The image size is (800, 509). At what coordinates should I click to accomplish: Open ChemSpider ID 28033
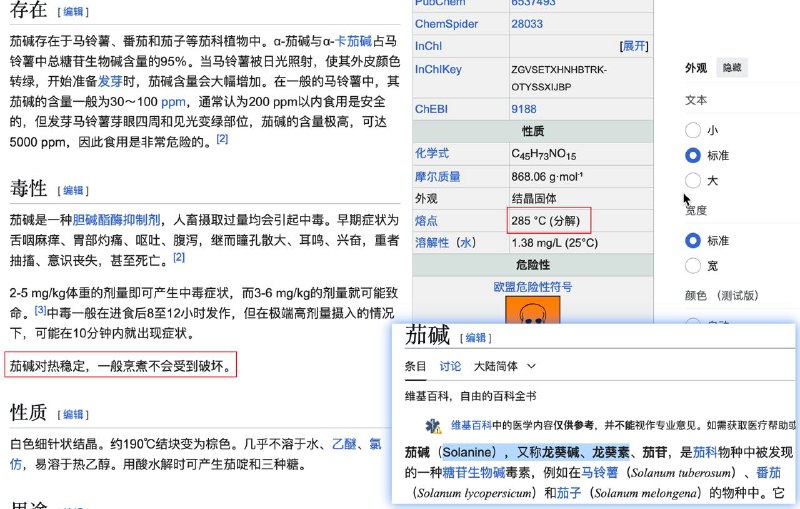[527, 24]
